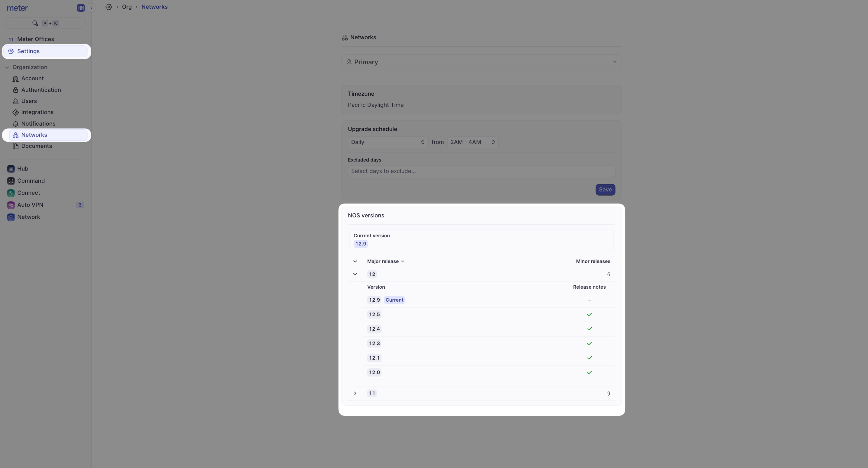Screen dimensions: 868x468
Task: Open Notifications settings
Action: [38, 123]
